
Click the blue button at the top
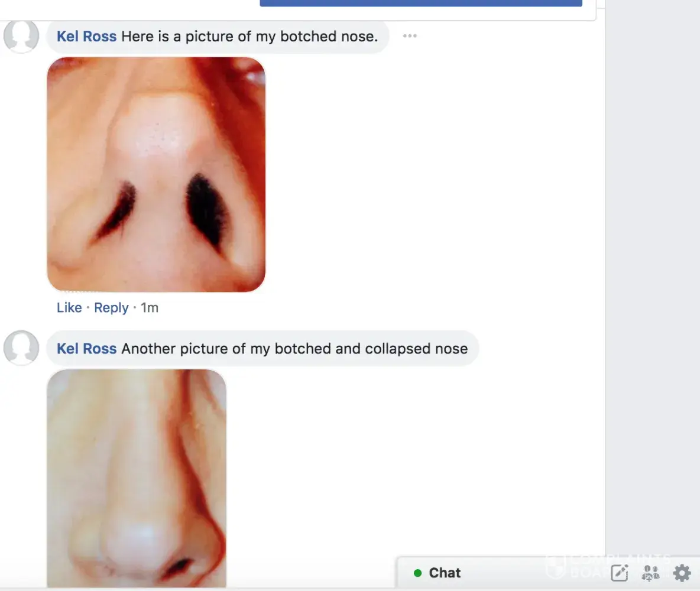421,3
